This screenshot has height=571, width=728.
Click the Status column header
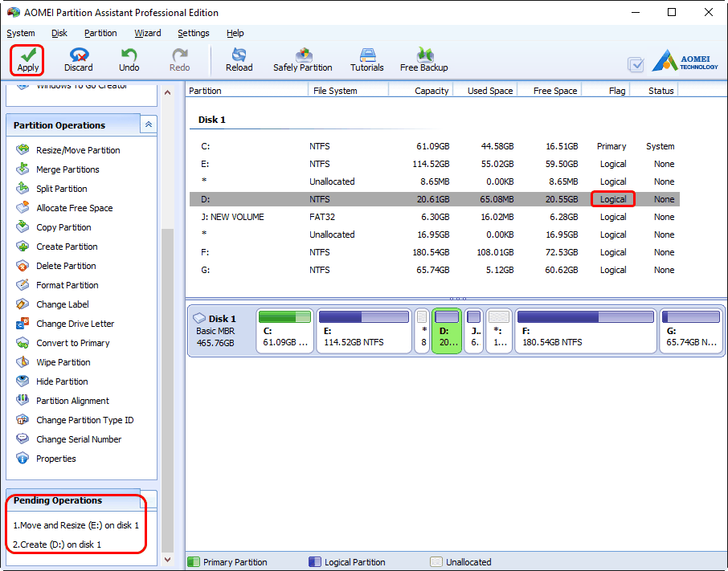pyautogui.click(x=654, y=91)
